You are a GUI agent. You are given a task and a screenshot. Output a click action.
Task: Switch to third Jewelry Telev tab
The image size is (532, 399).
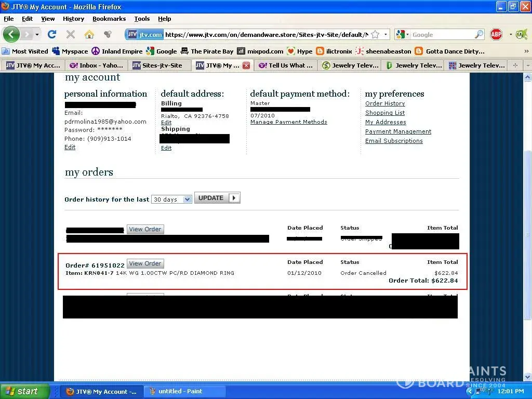tap(476, 65)
